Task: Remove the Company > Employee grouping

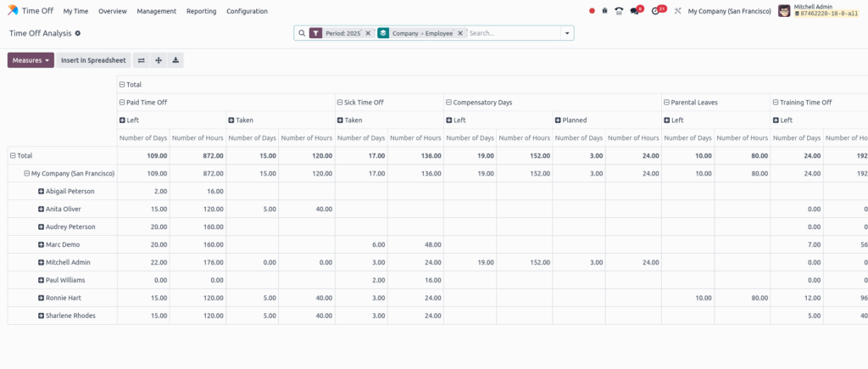Action: point(460,33)
